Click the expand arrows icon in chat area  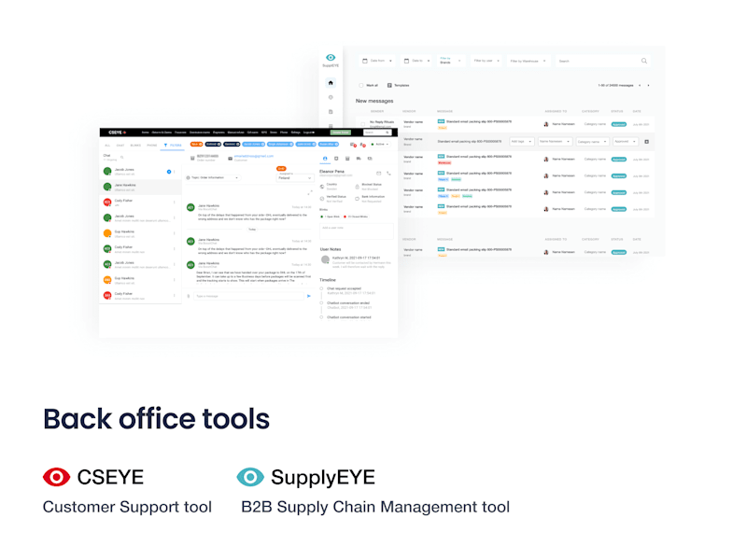(310, 192)
